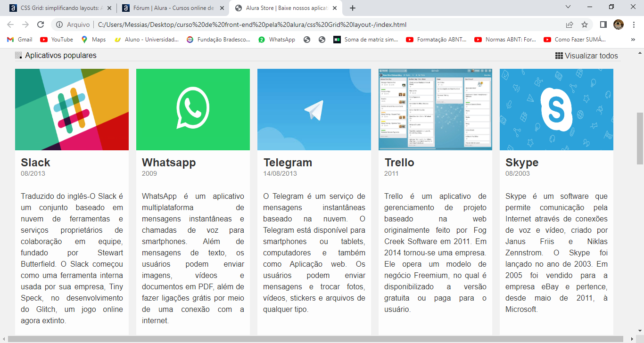Reload the current page
644x343 pixels.
pyautogui.click(x=41, y=24)
